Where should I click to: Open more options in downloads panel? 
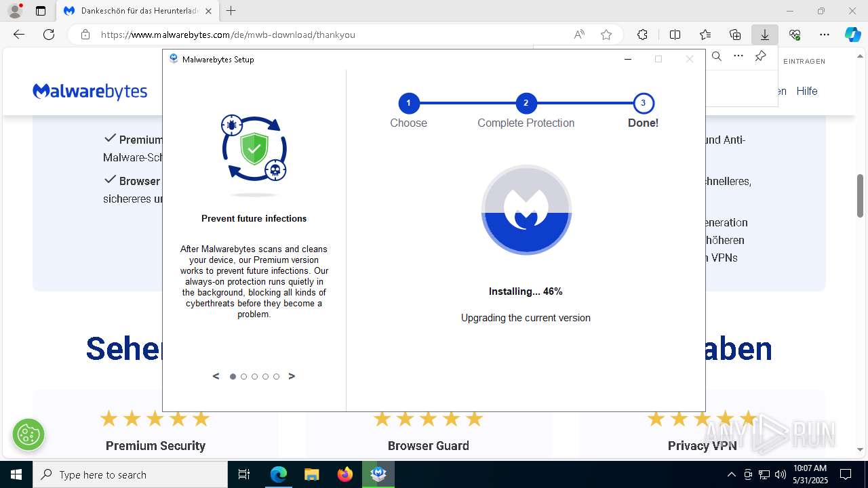pos(738,56)
